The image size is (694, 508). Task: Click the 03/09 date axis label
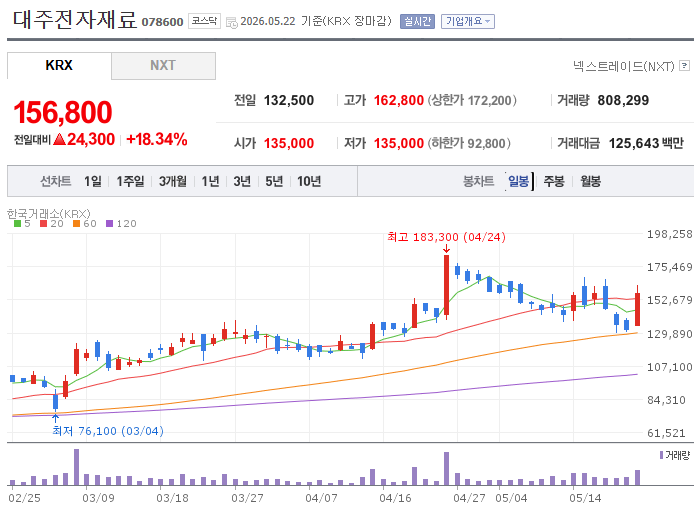coord(98,498)
